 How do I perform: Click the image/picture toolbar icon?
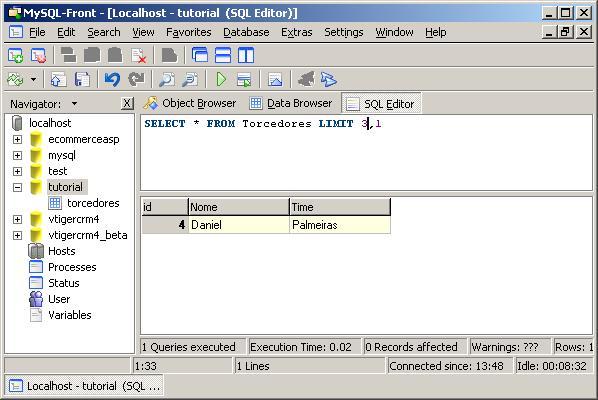[275, 80]
